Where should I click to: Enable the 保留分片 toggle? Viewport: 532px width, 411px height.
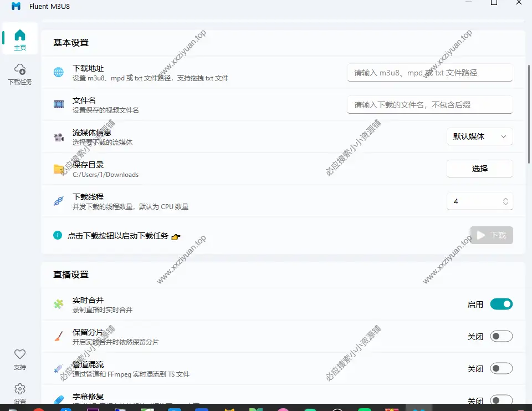502,336
